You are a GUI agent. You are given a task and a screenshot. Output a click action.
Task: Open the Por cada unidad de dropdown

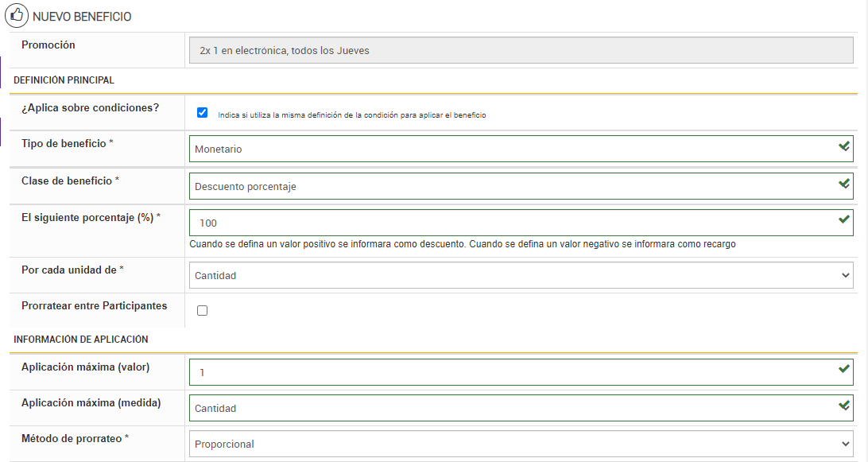point(521,275)
